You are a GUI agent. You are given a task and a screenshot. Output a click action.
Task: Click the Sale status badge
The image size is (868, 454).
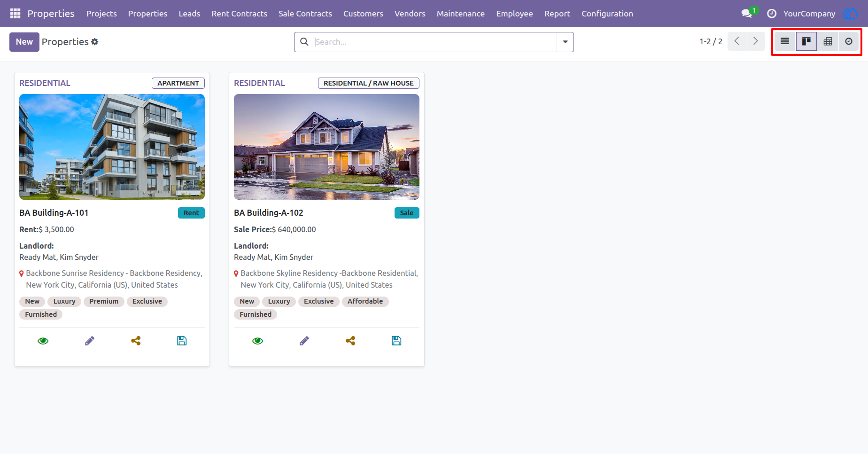(407, 213)
